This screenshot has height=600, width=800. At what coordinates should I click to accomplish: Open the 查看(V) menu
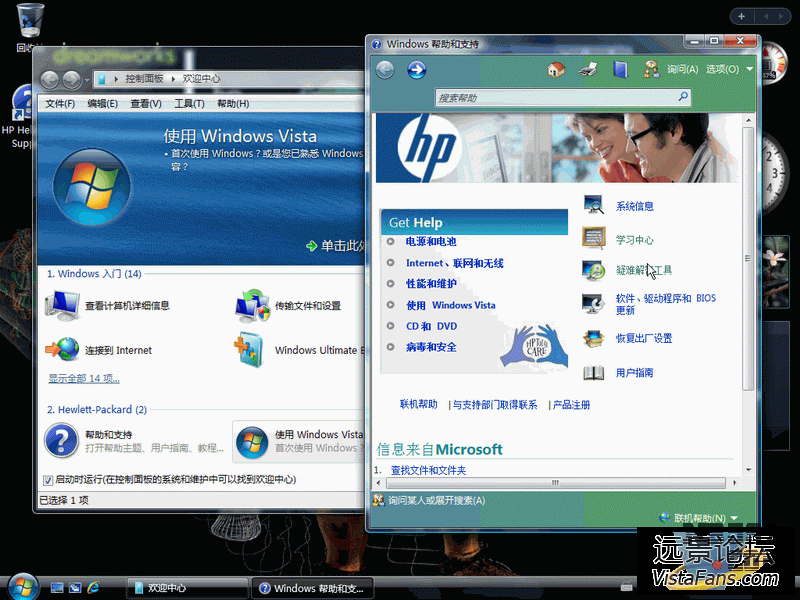pos(146,104)
